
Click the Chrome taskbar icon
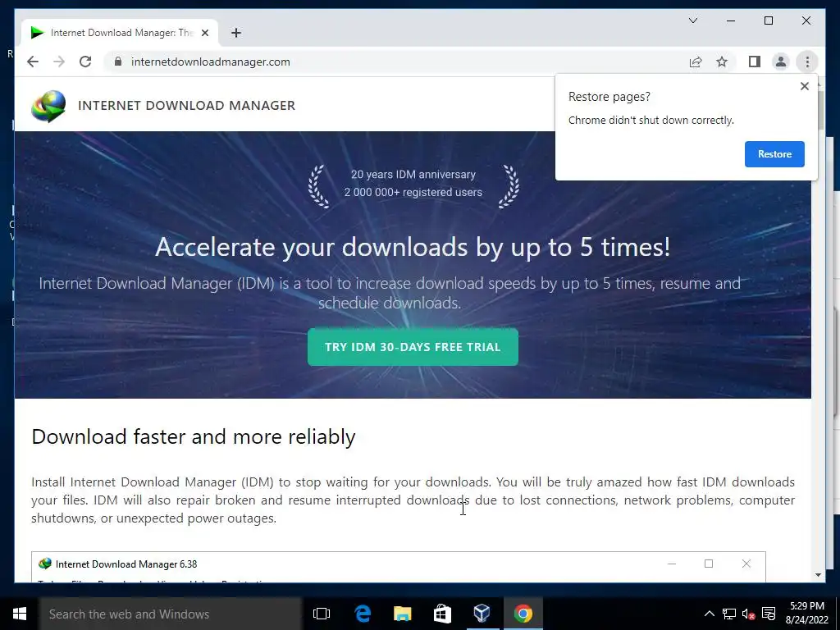pos(523,614)
